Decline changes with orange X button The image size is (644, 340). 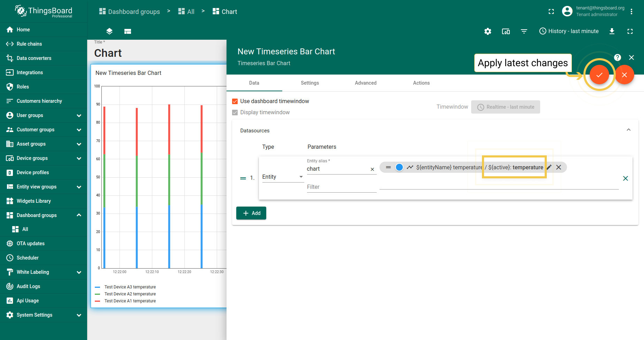pos(624,75)
